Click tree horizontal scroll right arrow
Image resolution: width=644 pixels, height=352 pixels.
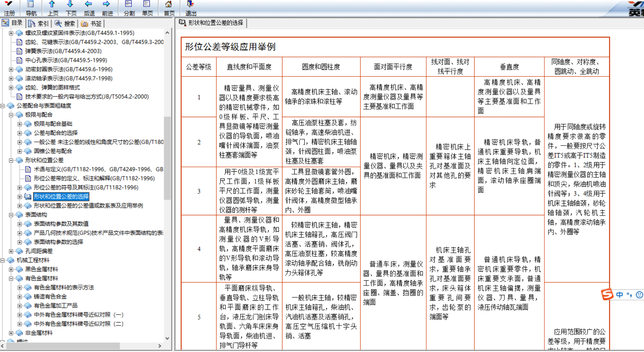[160, 346]
